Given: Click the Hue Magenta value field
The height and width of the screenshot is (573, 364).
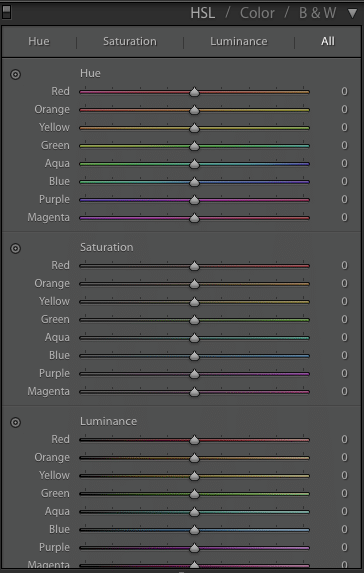Looking at the screenshot, I should tap(344, 217).
